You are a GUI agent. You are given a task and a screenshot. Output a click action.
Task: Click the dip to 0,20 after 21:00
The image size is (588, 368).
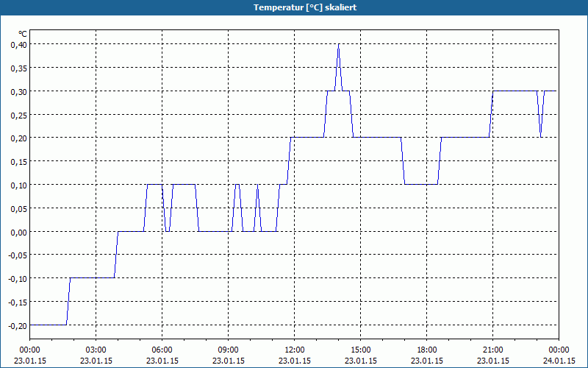pos(540,136)
